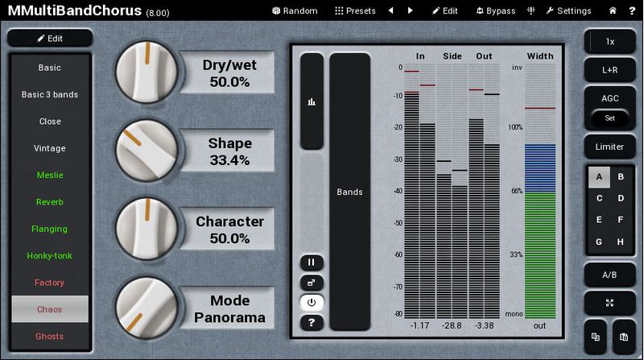Image resolution: width=644 pixels, height=360 pixels.
Task: Click the paste preset icon
Action: [x=624, y=337]
